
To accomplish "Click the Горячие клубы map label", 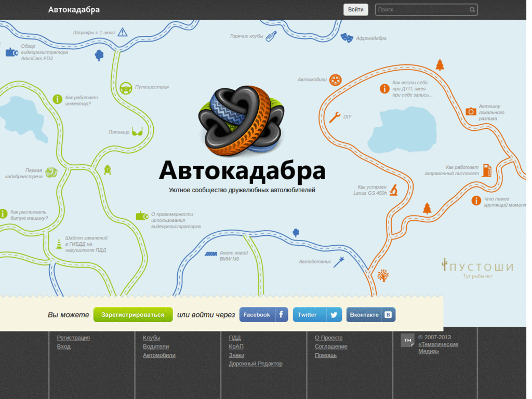I will click(x=247, y=36).
